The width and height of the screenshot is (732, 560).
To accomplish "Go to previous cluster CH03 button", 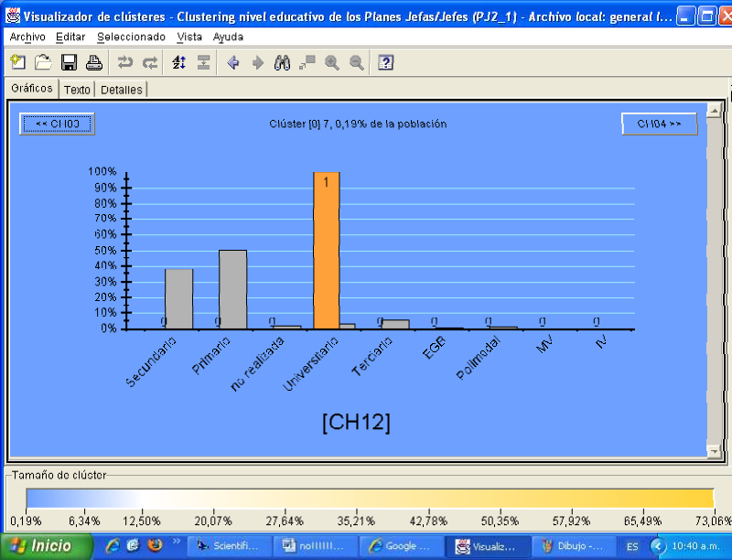I will click(x=57, y=124).
